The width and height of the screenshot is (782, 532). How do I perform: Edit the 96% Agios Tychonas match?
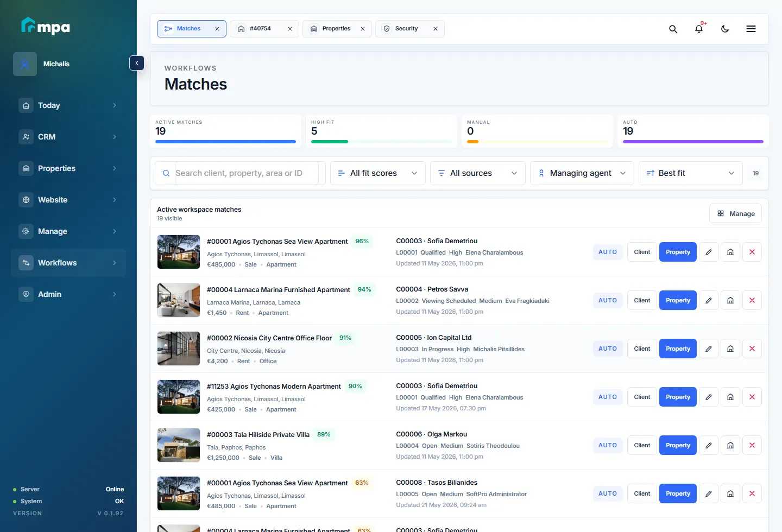[x=709, y=252]
